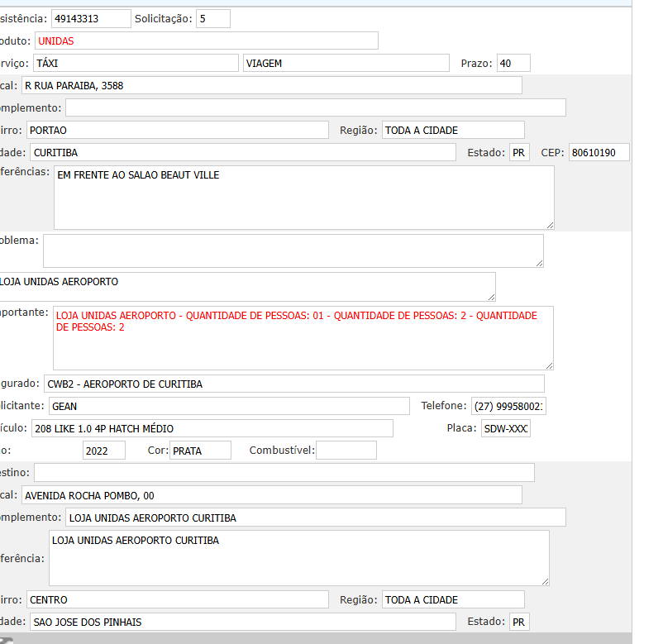Click the empty Combustível field
The width and height of the screenshot is (663, 644).
point(346,451)
